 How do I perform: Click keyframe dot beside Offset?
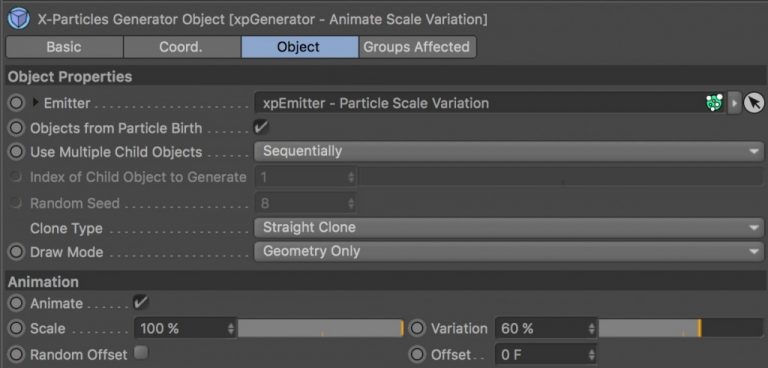tap(417, 354)
